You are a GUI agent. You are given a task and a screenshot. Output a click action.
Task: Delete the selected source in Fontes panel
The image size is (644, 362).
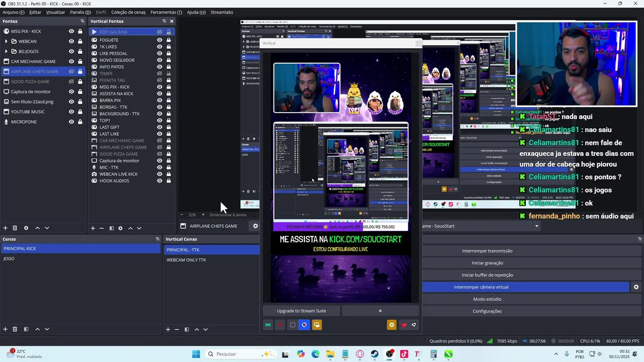15,228
